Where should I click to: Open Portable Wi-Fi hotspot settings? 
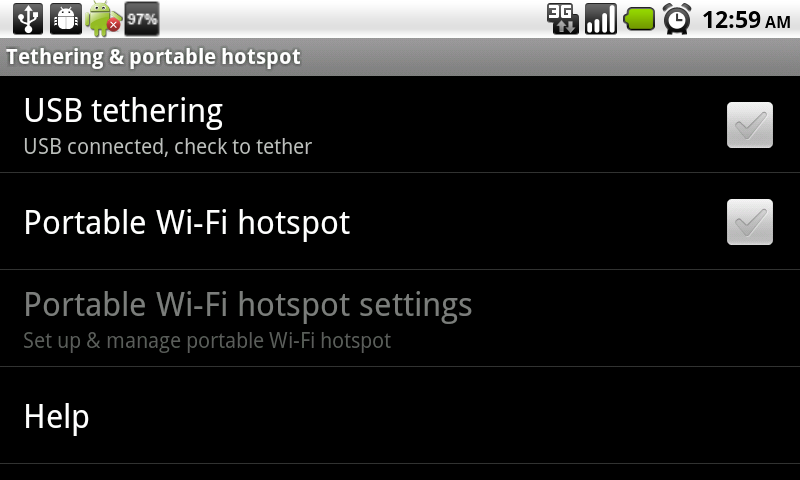[400, 318]
